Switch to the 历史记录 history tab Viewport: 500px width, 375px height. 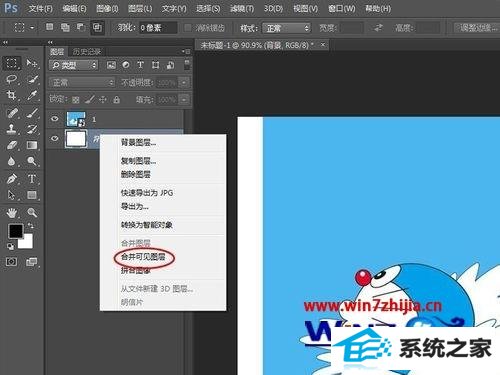click(x=87, y=52)
